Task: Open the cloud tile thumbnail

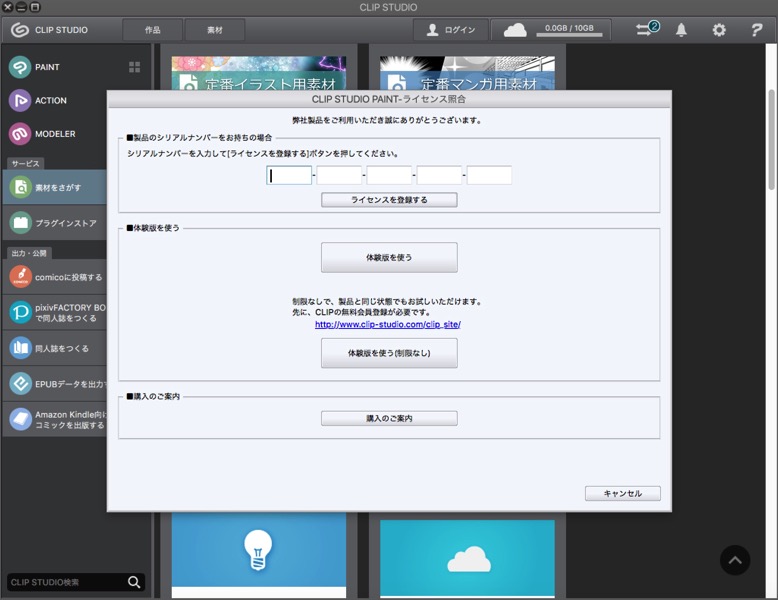Action: [x=467, y=558]
